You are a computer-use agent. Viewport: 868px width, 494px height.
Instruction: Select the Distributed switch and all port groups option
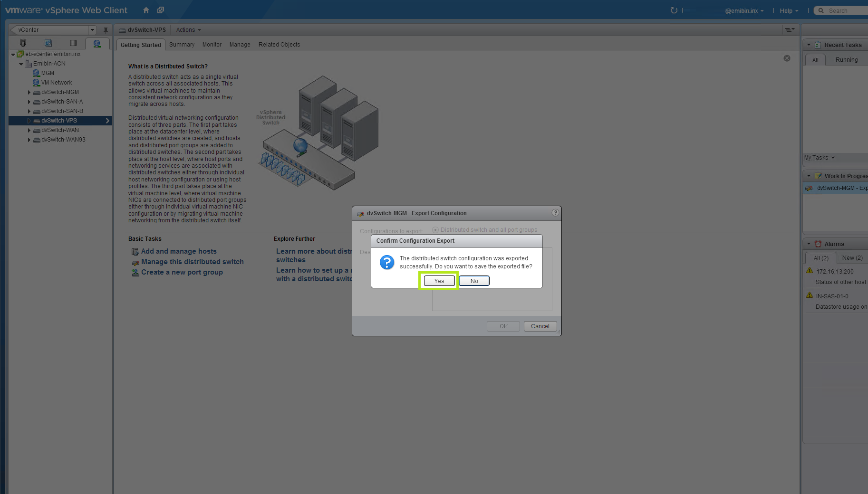point(435,230)
